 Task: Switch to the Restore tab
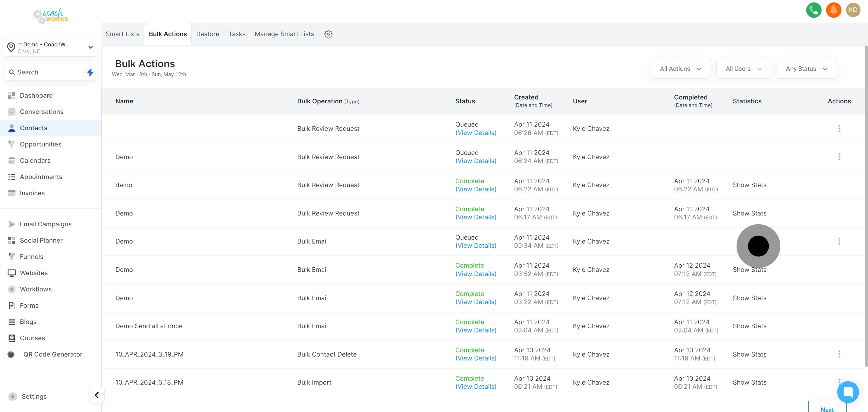coord(208,34)
